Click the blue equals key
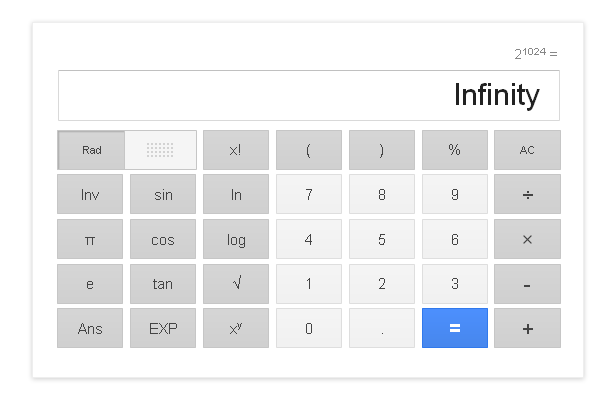 point(454,328)
